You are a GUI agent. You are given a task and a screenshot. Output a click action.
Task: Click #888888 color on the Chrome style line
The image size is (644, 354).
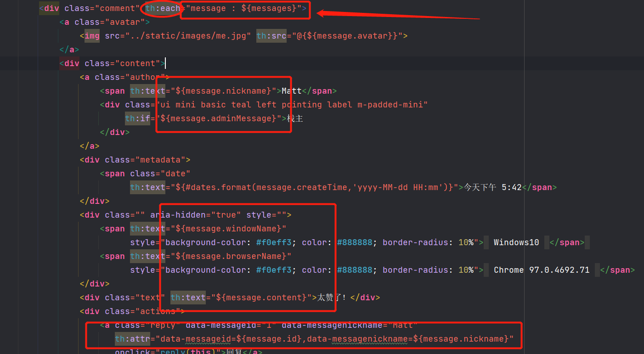[355, 270]
